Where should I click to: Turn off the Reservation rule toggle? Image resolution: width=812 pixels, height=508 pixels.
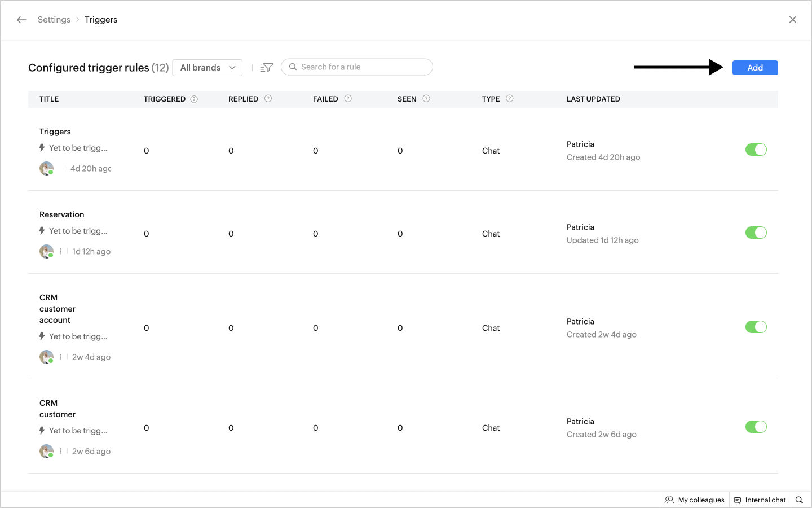pyautogui.click(x=756, y=233)
